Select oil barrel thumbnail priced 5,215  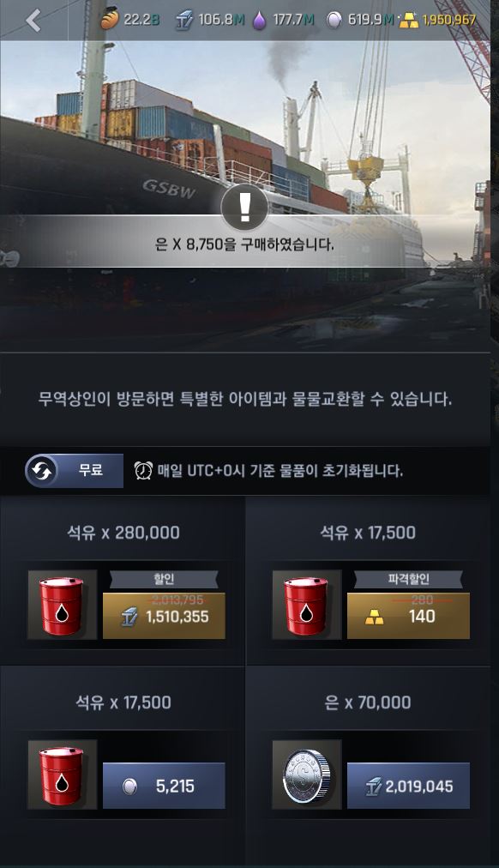[x=62, y=775]
